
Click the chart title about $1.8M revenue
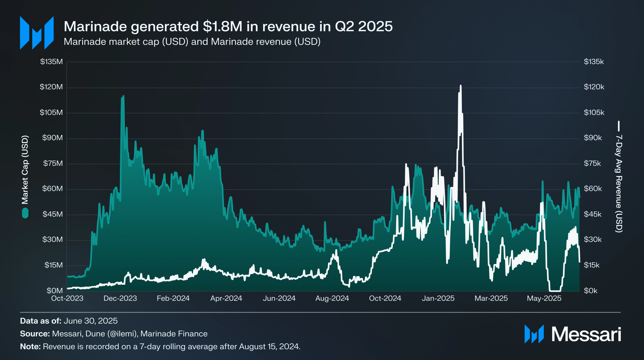click(228, 26)
